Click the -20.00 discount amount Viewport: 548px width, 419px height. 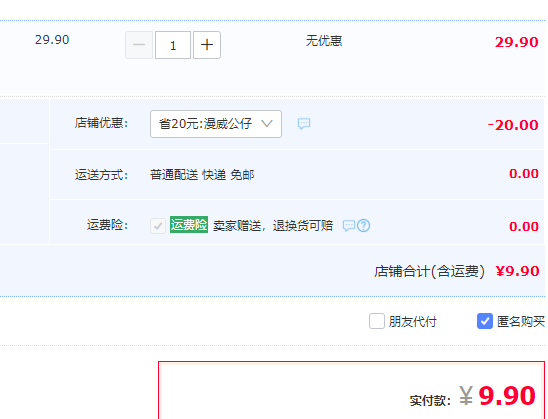513,125
